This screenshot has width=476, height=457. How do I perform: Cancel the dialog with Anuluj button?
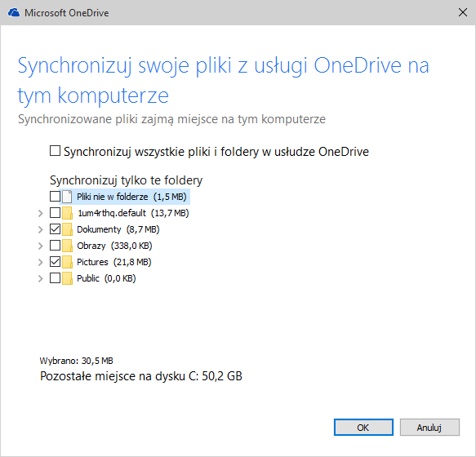(429, 428)
